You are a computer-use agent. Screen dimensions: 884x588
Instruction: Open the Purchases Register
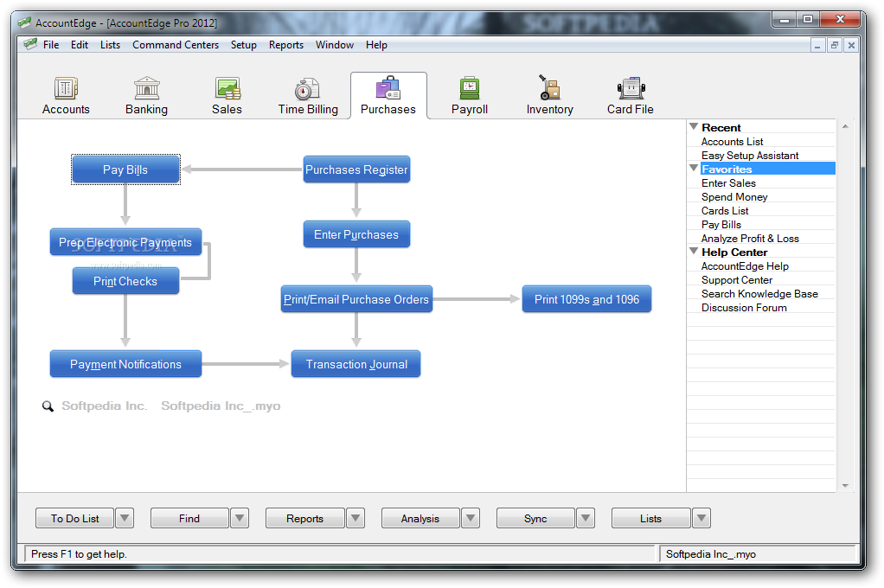coord(356,169)
